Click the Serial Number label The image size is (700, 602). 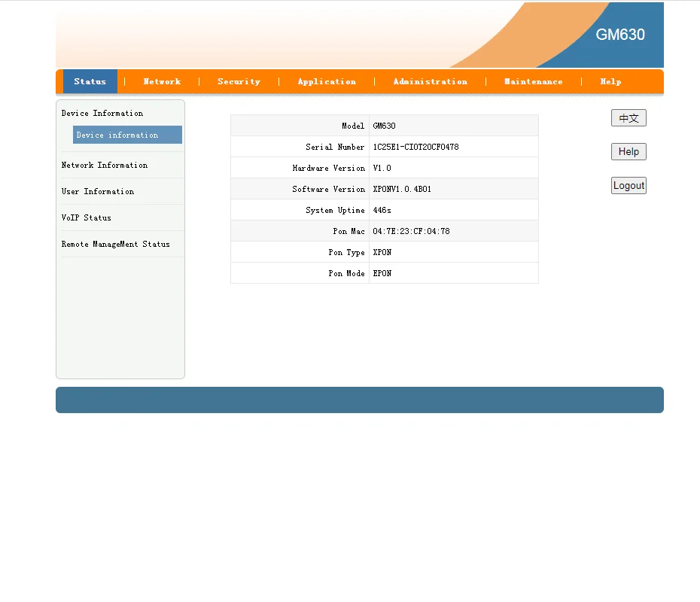(335, 147)
